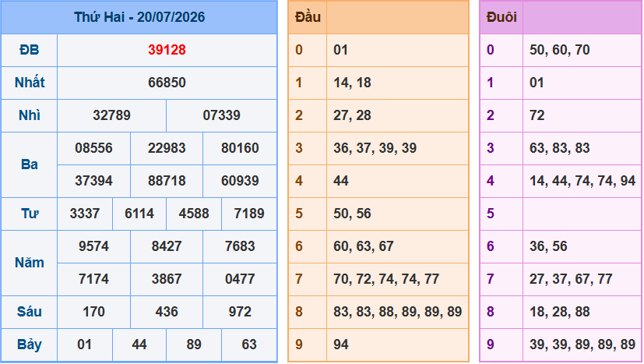Select Ba prize number 88718
This screenshot has height=364, width=644.
(167, 181)
